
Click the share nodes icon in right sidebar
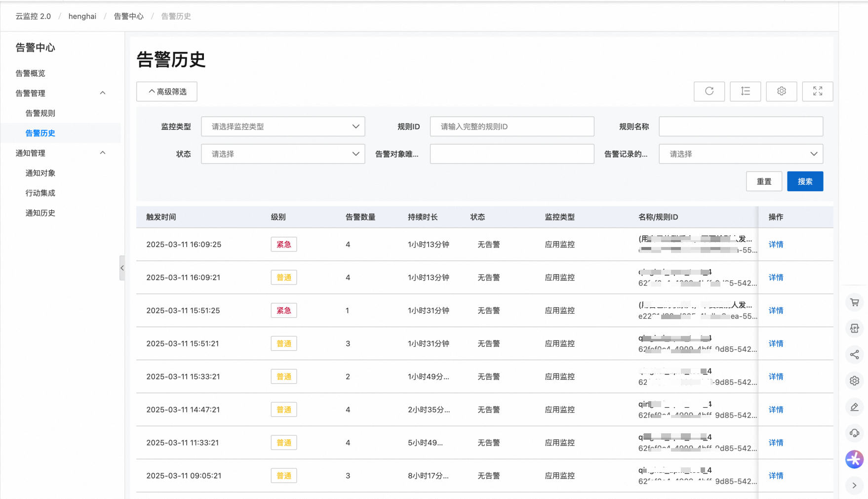pyautogui.click(x=854, y=355)
